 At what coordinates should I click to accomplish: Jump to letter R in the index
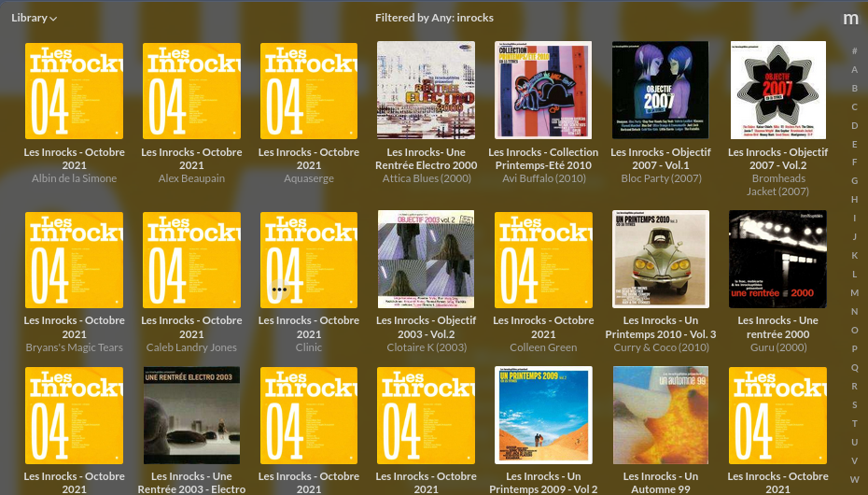(x=855, y=386)
